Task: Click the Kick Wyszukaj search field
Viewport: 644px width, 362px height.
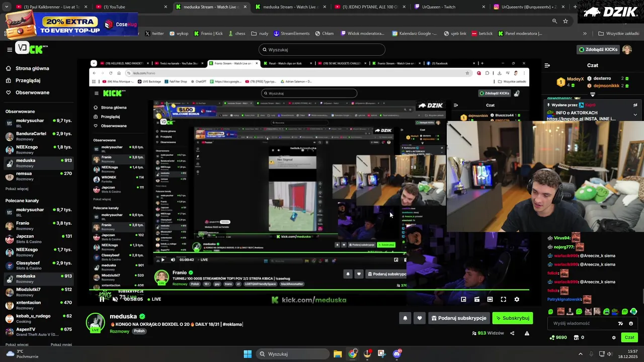Action: tap(322, 50)
